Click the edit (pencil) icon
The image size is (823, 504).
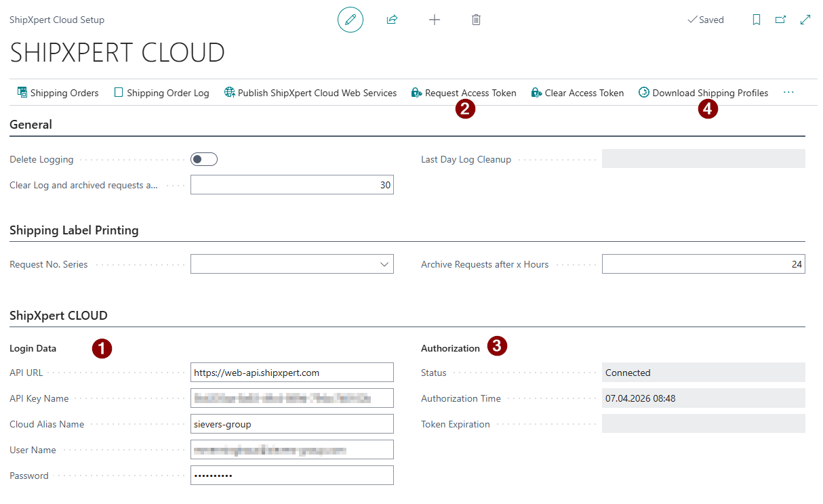pyautogui.click(x=350, y=20)
